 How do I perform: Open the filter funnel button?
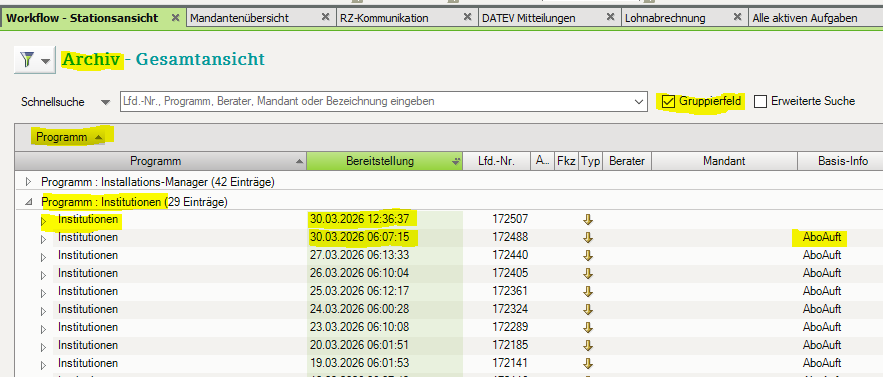26,60
